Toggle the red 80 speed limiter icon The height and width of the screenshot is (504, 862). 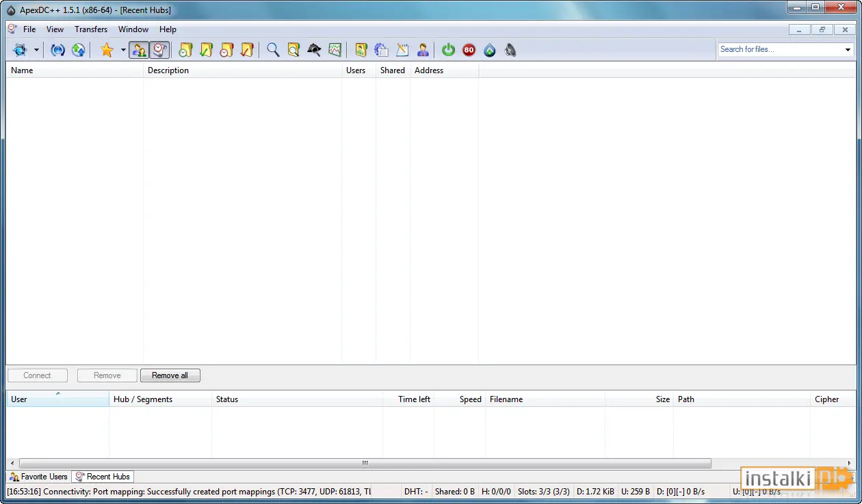pos(469,50)
